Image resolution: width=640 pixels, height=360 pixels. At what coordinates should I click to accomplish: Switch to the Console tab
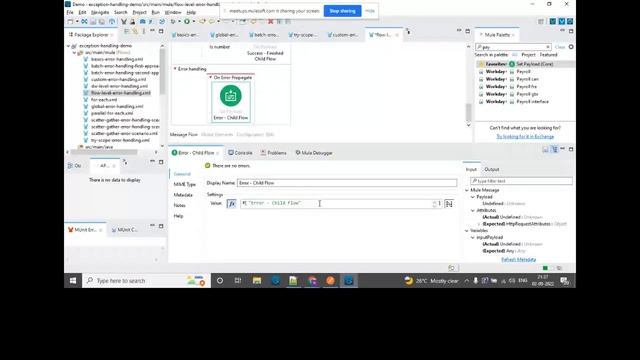pyautogui.click(x=240, y=153)
